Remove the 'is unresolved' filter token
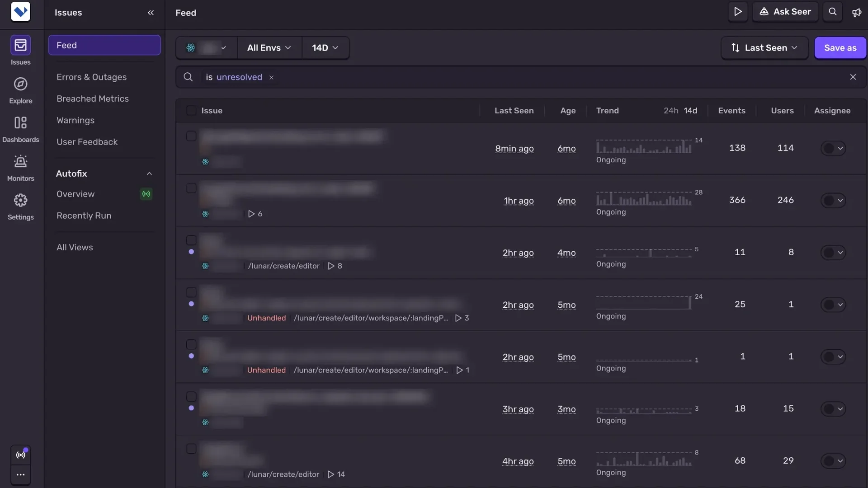The image size is (868, 488). 271,77
